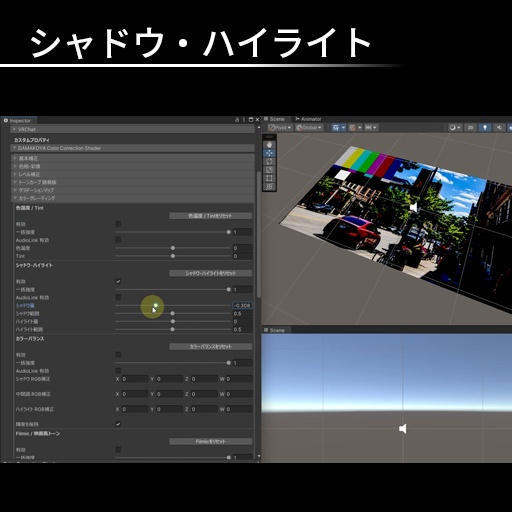Viewport: 512px width, 512px height.
Task: Enable AudioLink 有効 under カラーバランス
Action: (x=118, y=371)
